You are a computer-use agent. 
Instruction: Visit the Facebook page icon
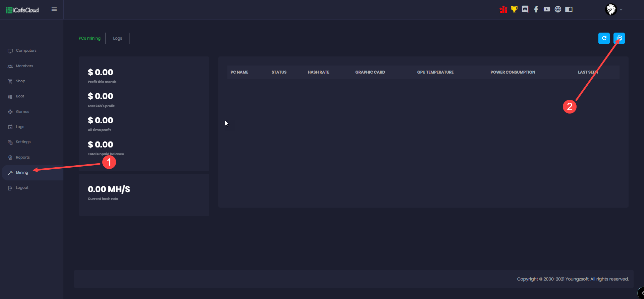pos(536,9)
